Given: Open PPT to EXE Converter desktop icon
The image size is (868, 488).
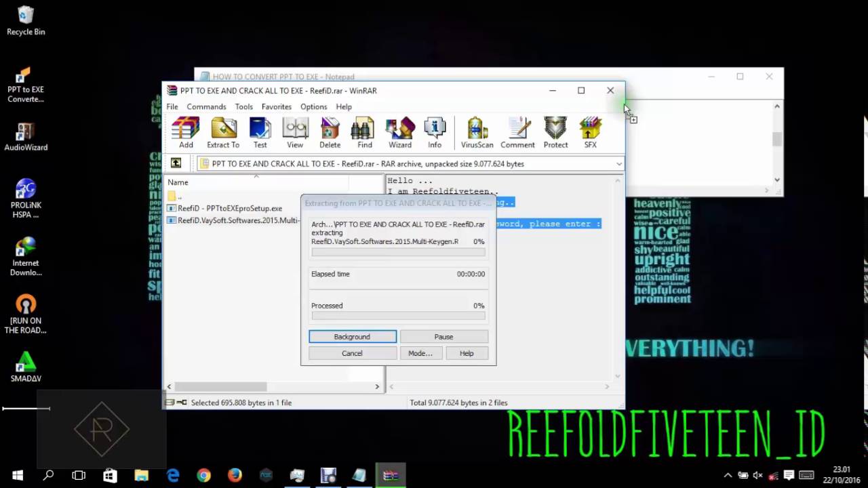Looking at the screenshot, I should coord(26,85).
